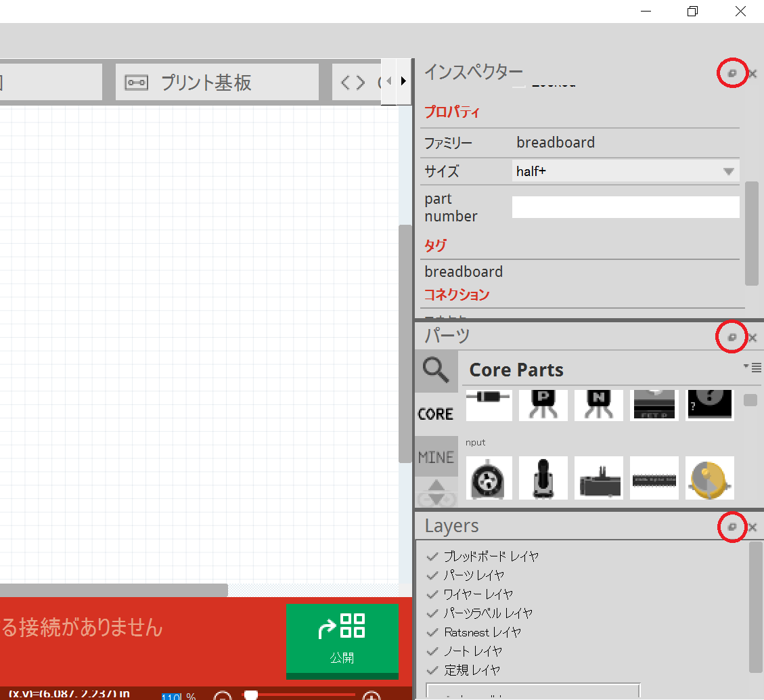Click the Layers panel scrollbar
Viewport: 764px width, 700px height.
[755, 607]
